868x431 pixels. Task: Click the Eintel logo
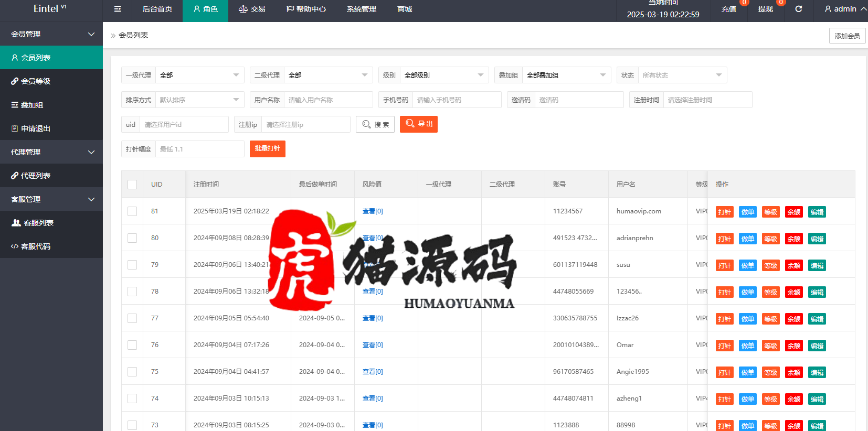point(50,8)
